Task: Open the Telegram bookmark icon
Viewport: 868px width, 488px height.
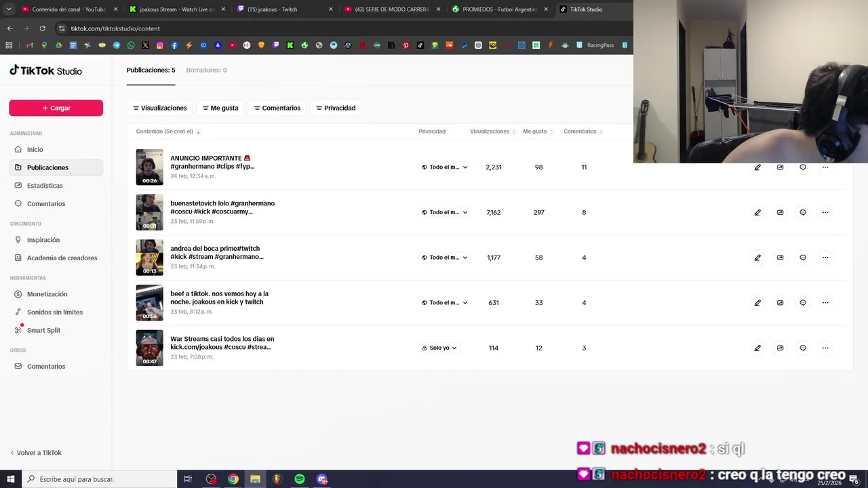Action: (x=117, y=45)
